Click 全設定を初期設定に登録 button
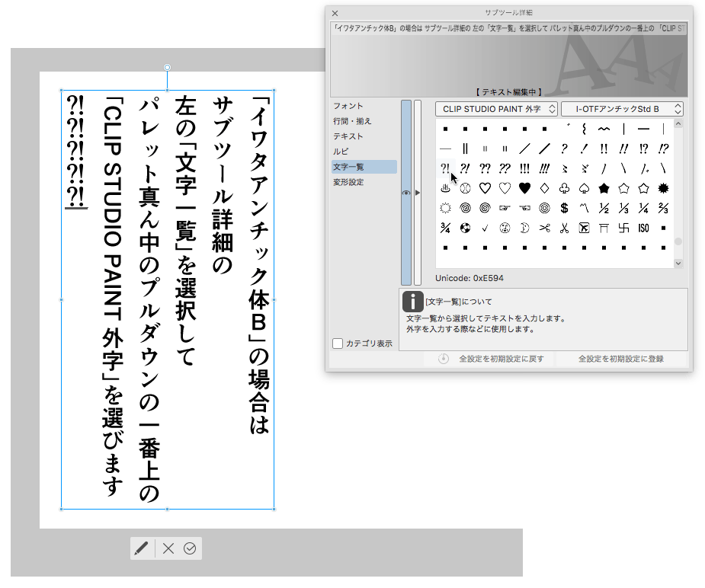The height and width of the screenshot is (588, 705). point(621,359)
